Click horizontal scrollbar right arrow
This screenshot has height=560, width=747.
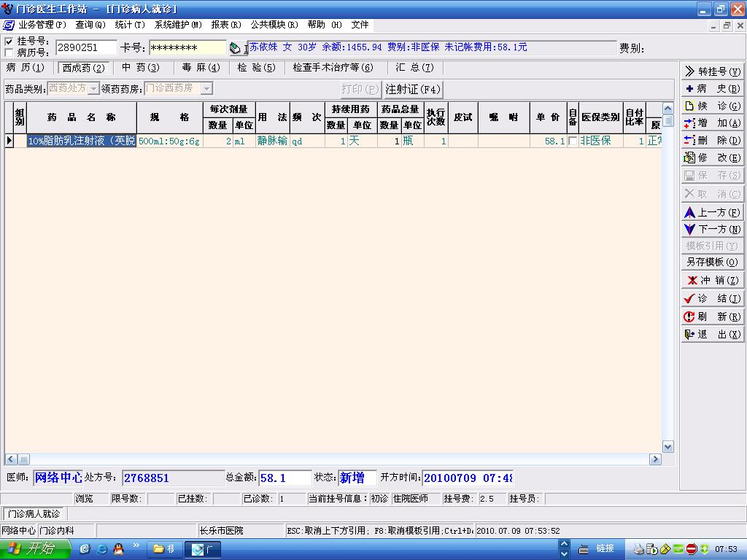(x=655, y=459)
